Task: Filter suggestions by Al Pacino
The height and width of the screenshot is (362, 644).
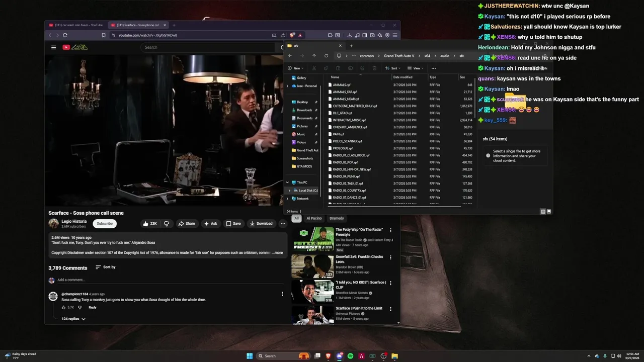Action: pos(314,218)
